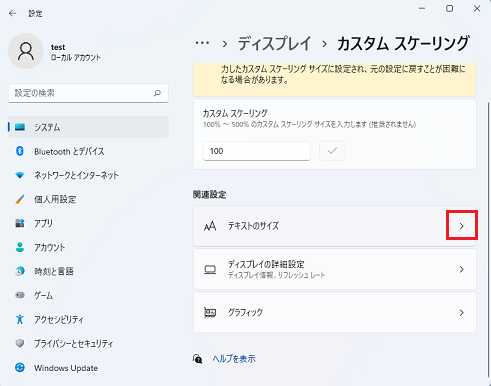Viewport: 491px width, 386px height.
Task: Open the user account avatar icon
Action: [26, 51]
